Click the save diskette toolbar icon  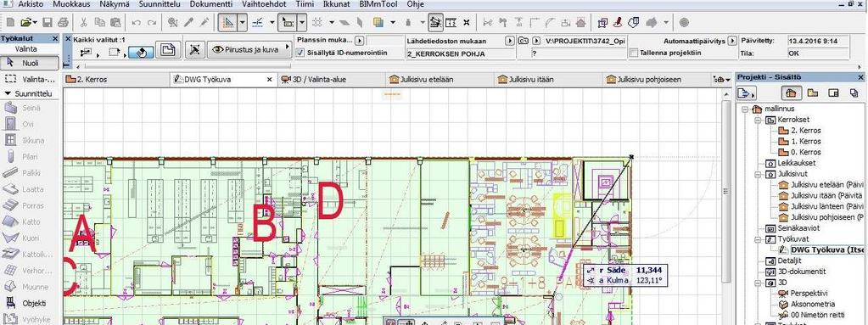[48, 23]
